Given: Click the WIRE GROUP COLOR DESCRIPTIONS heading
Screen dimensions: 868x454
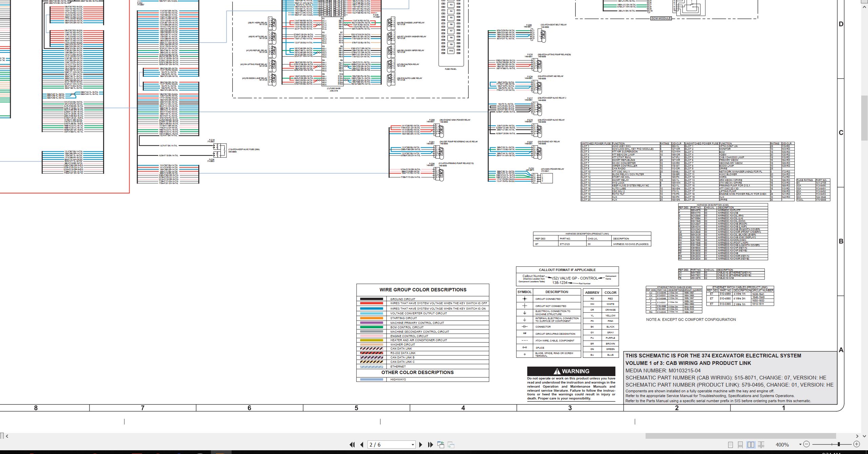Looking at the screenshot, I should coord(423,290).
